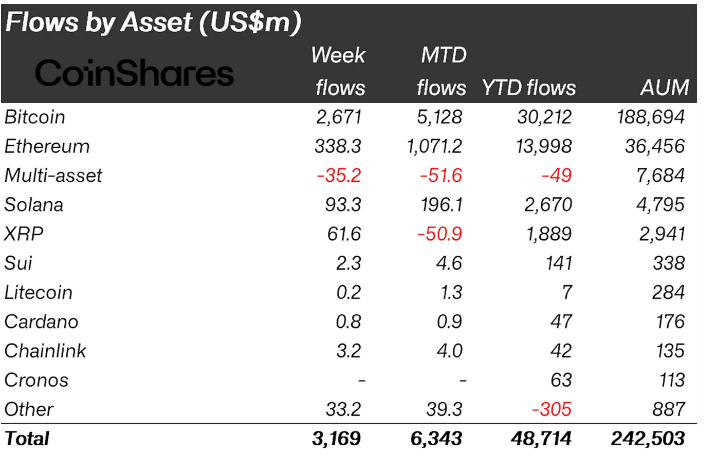Click the CoinShares logo
This screenshot has width=719, height=460.
tap(134, 73)
